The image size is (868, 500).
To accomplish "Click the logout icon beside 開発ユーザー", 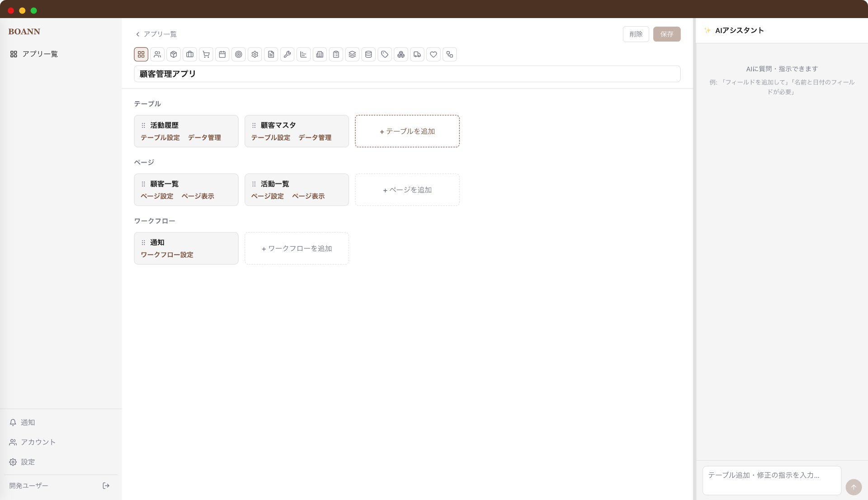I will click(106, 486).
